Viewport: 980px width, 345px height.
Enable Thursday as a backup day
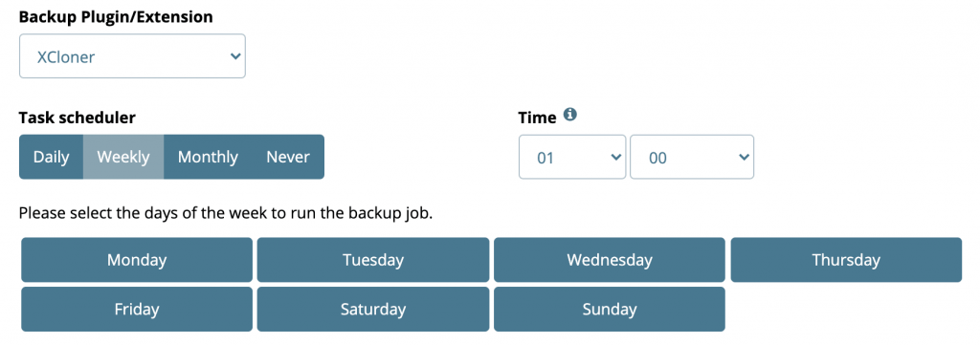point(846,260)
